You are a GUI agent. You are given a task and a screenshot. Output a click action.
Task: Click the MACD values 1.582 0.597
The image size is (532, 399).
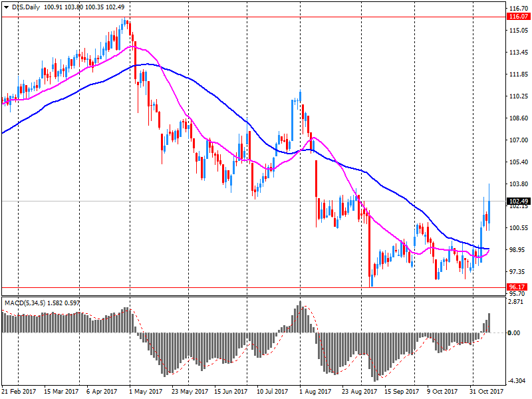63,303
